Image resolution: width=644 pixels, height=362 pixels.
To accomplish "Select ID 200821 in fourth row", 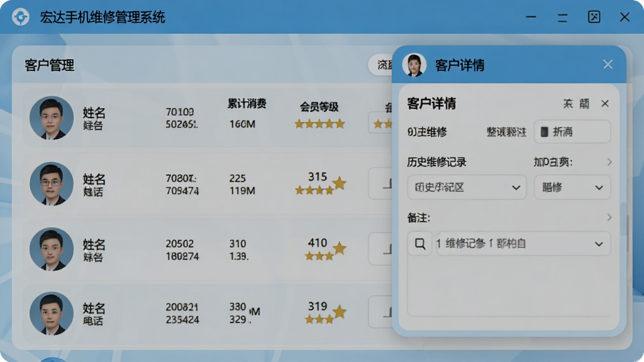I will [182, 307].
